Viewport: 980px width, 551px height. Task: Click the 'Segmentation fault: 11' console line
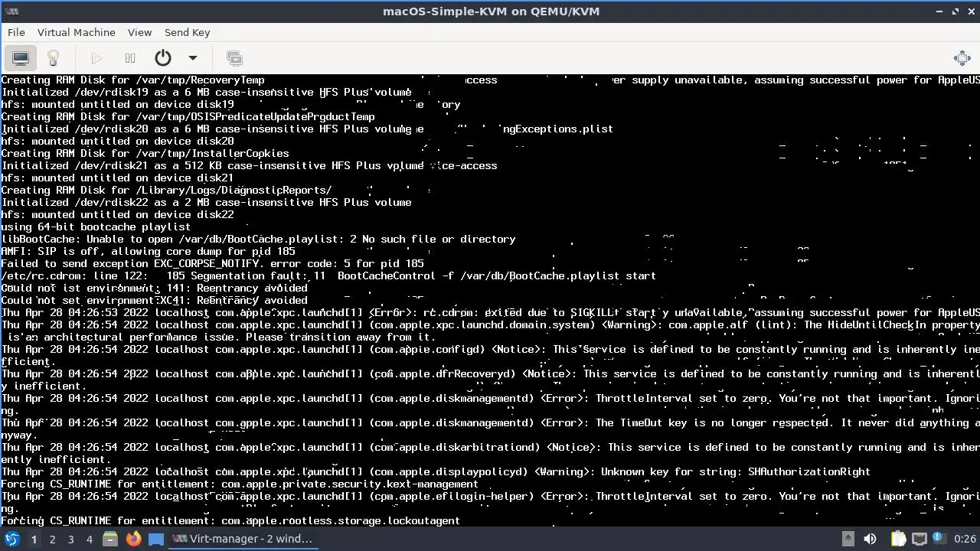(x=328, y=275)
